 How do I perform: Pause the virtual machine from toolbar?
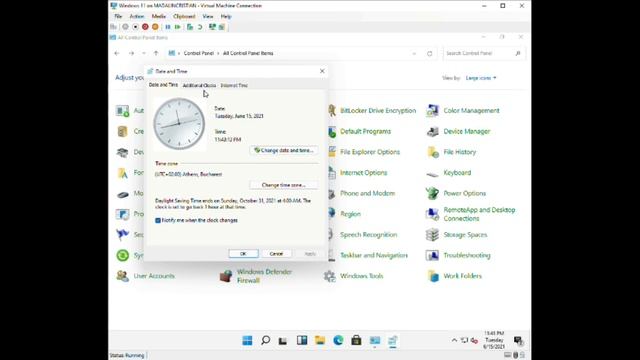pos(168,27)
